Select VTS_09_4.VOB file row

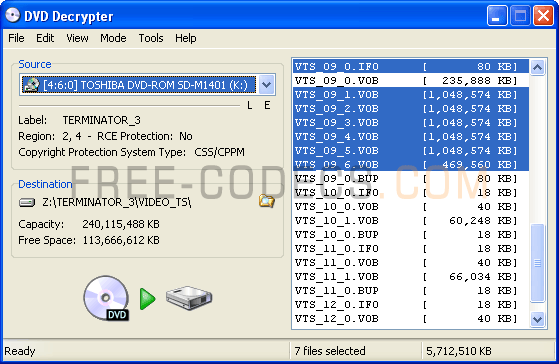(x=411, y=137)
